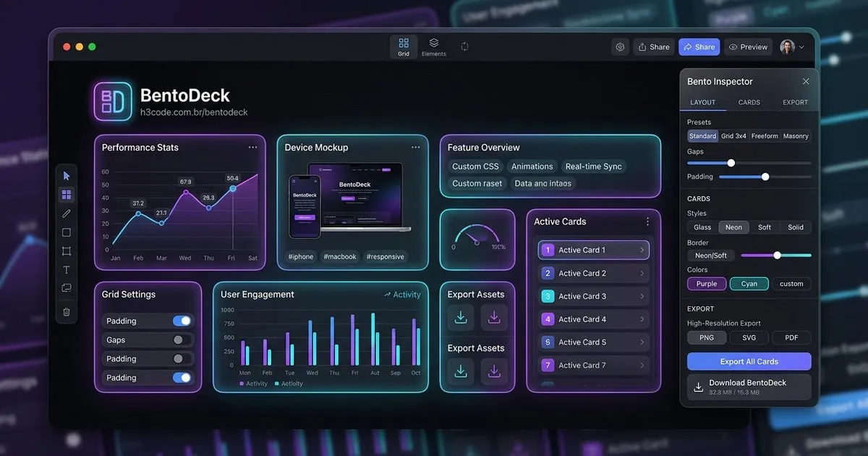
Task: Select the screen comment tool above the trash
Action: coord(67,288)
